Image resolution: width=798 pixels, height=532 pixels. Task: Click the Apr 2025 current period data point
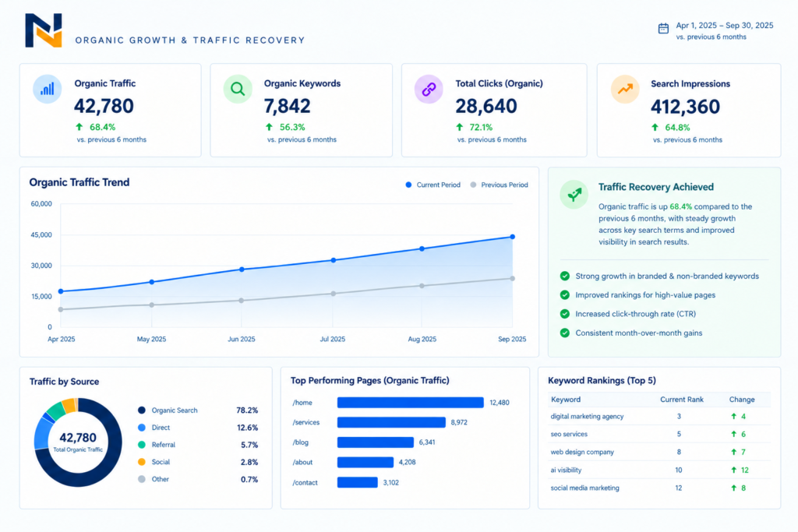tap(61, 291)
